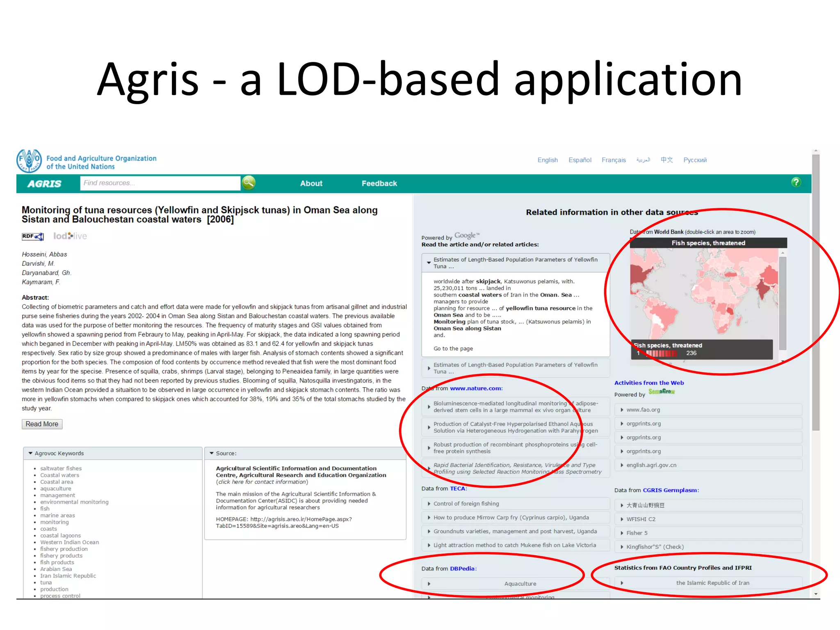Expand Control of foreign fishing entry
The width and height of the screenshot is (840, 630).
point(466,504)
